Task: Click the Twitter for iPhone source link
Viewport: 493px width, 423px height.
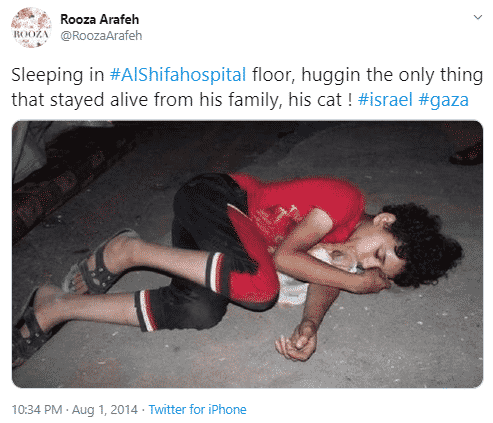Action: pos(197,409)
